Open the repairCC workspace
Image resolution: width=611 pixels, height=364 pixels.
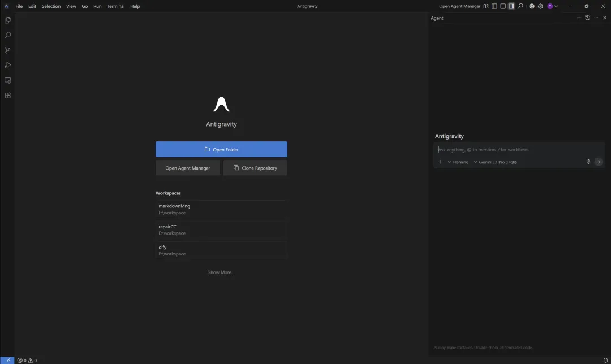221,229
